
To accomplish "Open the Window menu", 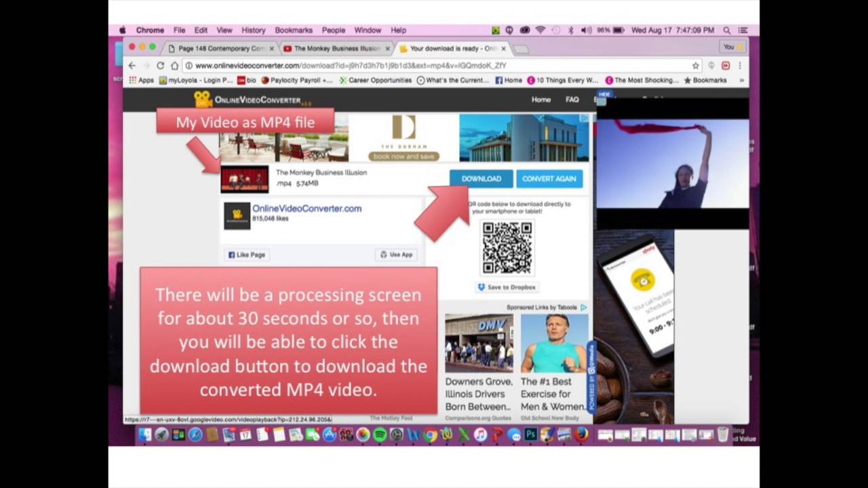I will [x=368, y=30].
